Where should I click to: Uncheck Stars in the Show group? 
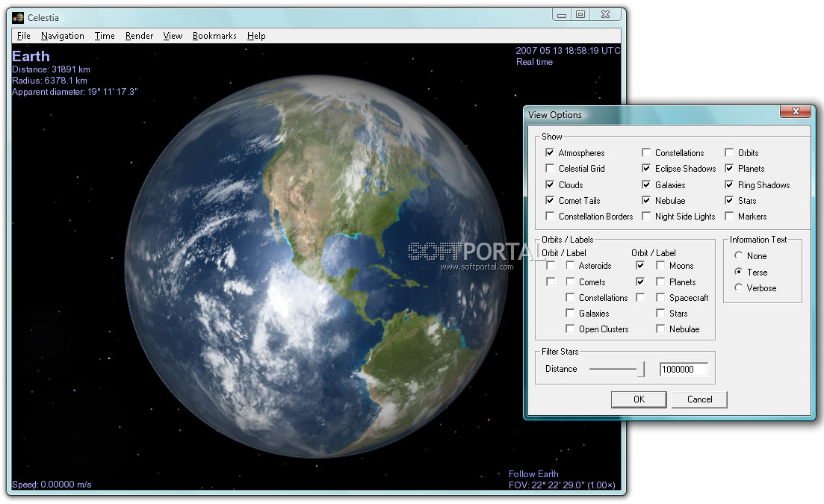point(729,201)
